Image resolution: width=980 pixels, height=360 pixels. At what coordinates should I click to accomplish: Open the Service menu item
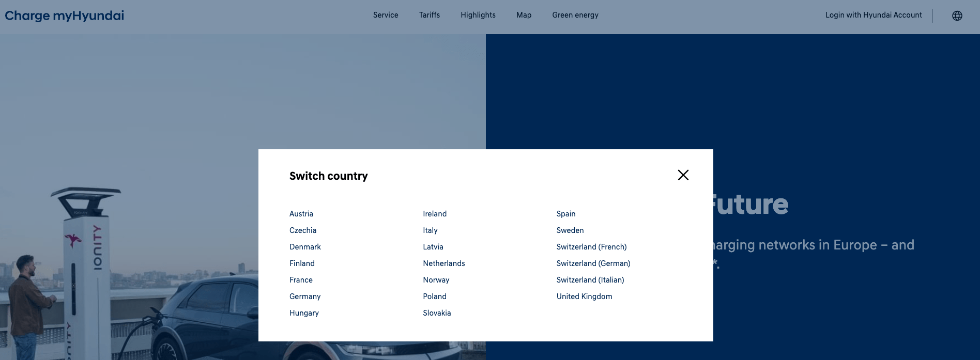[386, 15]
